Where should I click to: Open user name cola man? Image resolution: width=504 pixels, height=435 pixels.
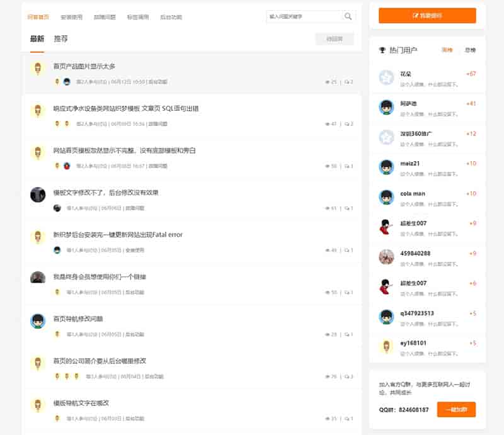click(413, 194)
